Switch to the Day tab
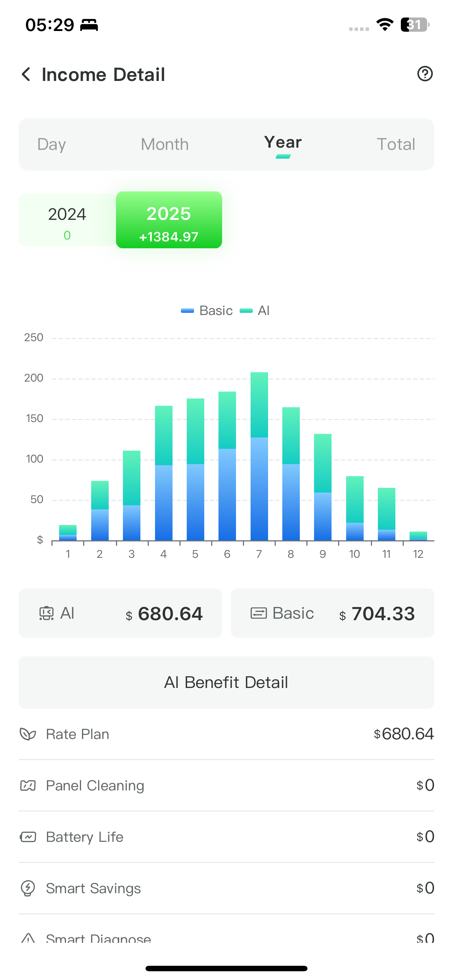This screenshot has height=980, width=453. 52,145
